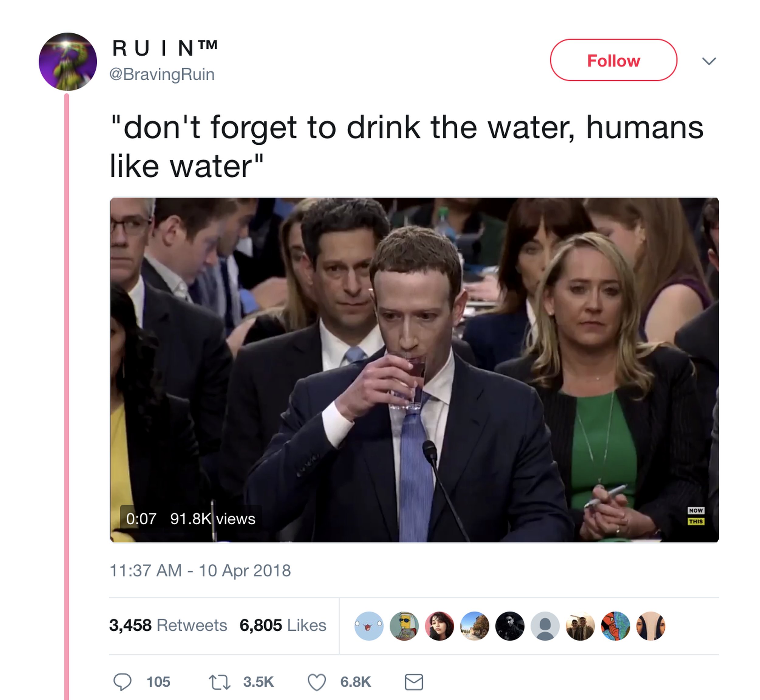760x700 pixels.
Task: Click the last liker avatar on right
Action: pyautogui.click(x=651, y=626)
